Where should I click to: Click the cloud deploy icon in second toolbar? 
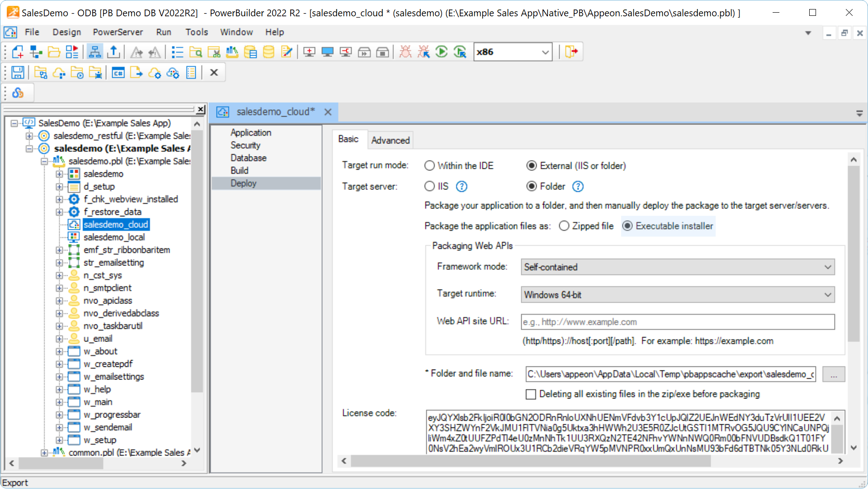coord(59,73)
